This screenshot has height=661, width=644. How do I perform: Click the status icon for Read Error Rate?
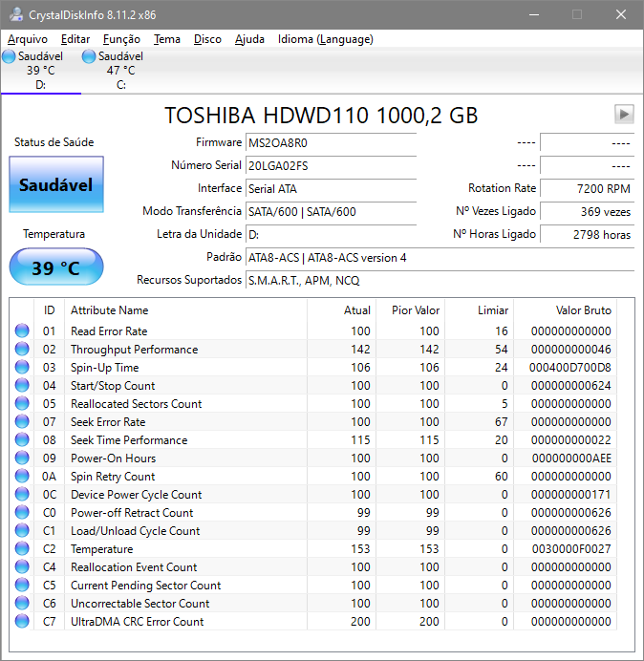pyautogui.click(x=22, y=330)
